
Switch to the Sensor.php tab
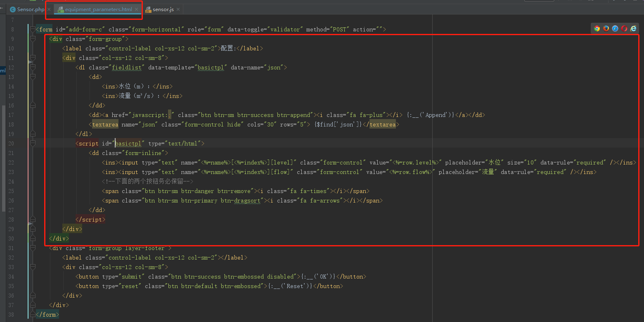pyautogui.click(x=31, y=9)
